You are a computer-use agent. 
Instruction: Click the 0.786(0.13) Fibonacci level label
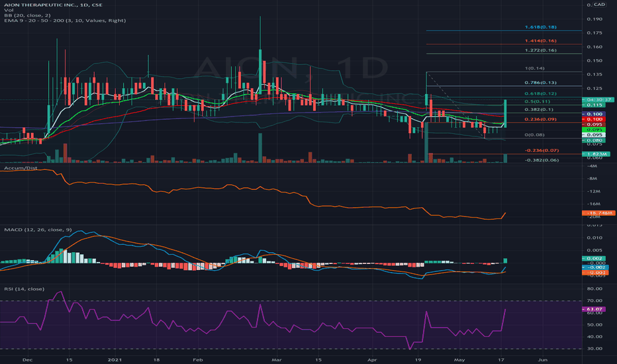click(540, 83)
